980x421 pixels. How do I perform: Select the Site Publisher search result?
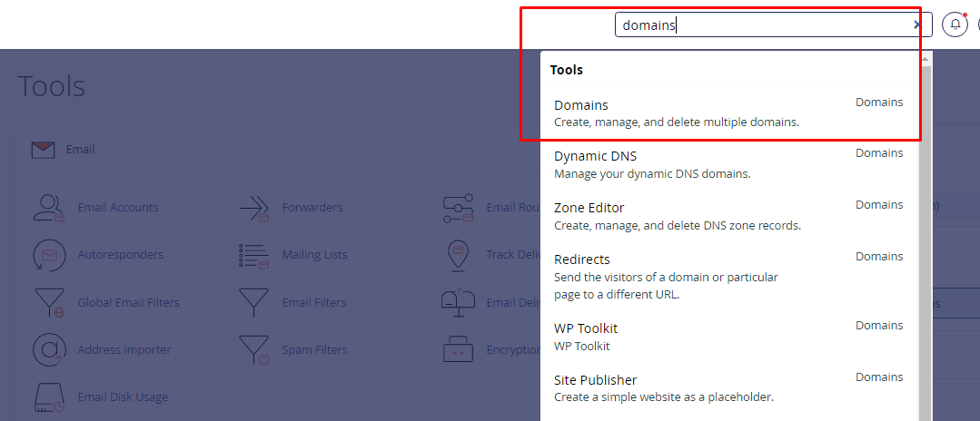728,388
